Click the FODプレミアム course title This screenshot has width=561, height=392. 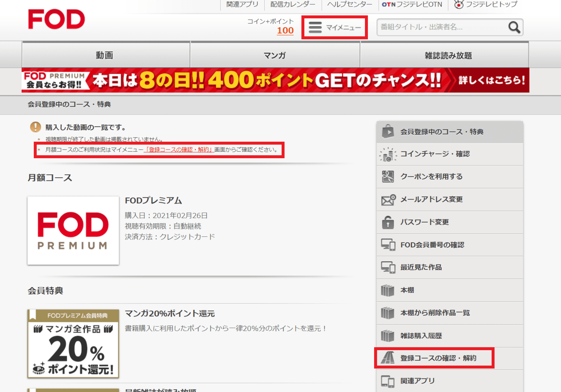pyautogui.click(x=153, y=200)
